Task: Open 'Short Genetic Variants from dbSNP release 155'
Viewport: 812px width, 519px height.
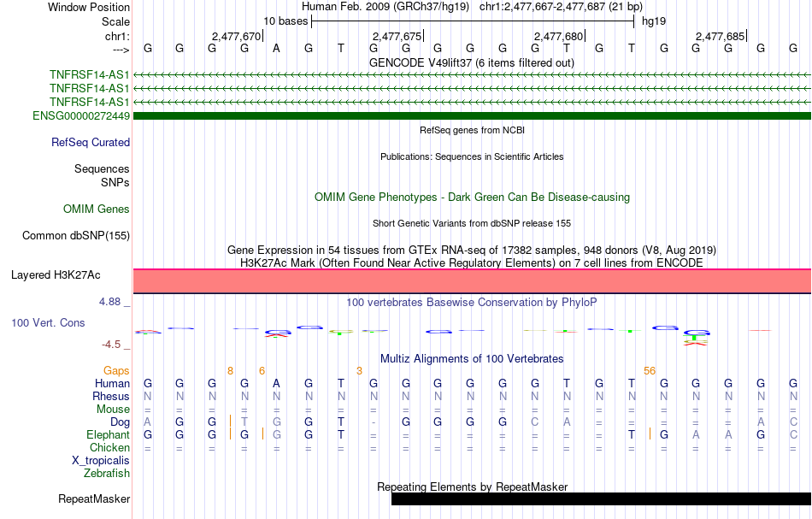Action: click(472, 223)
